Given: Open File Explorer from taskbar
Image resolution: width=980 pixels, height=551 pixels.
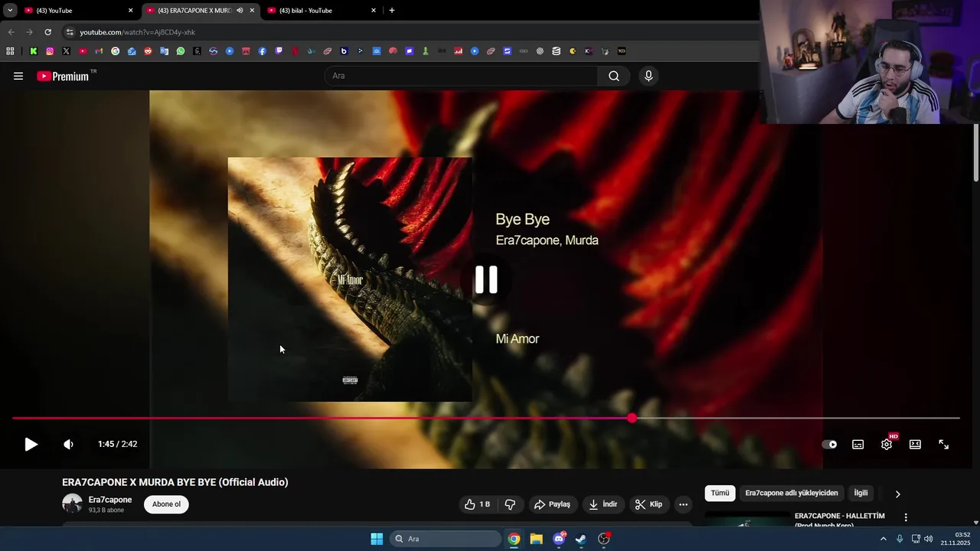Looking at the screenshot, I should 537,539.
